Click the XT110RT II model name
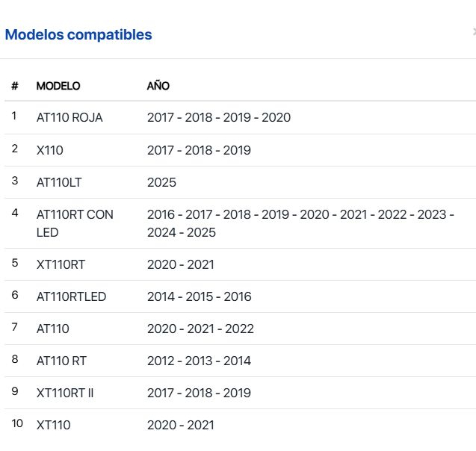 pyautogui.click(x=65, y=393)
